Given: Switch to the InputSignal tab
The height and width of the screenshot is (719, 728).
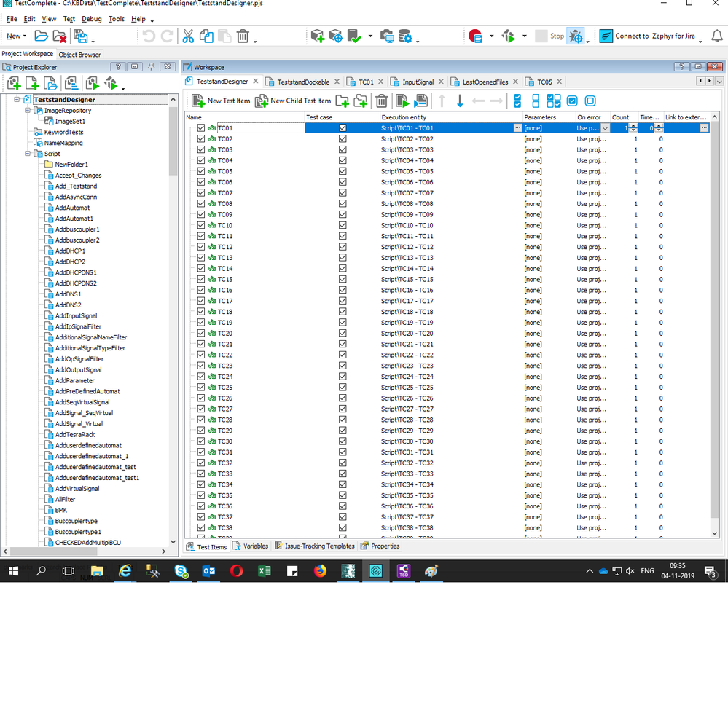Looking at the screenshot, I should 417,82.
